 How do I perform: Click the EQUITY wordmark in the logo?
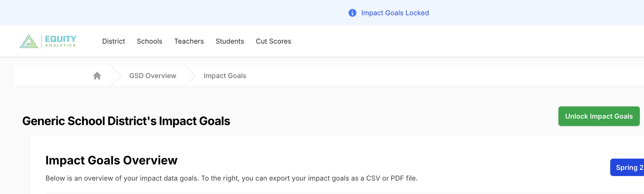[61, 39]
